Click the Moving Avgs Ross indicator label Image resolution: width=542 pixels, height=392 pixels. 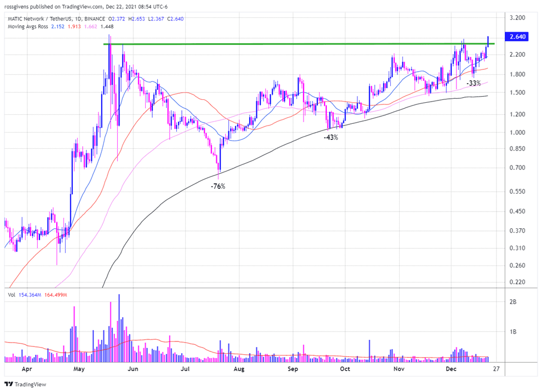coord(28,27)
